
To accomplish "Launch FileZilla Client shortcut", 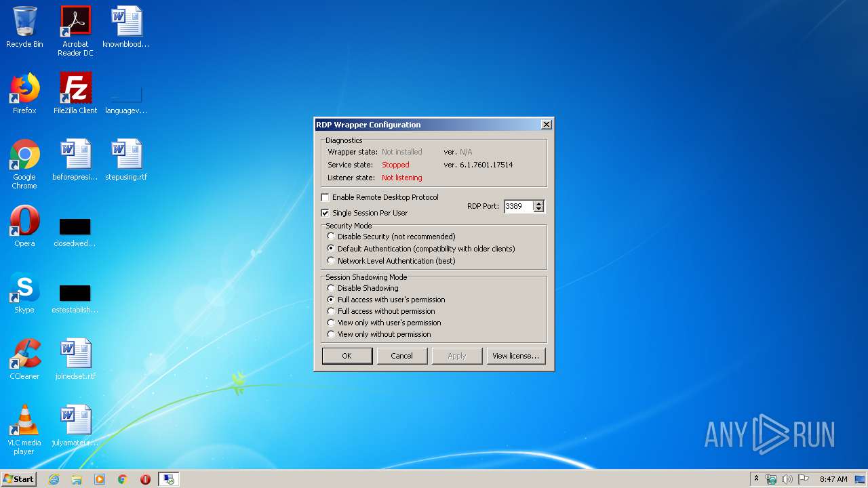I will pyautogui.click(x=75, y=94).
